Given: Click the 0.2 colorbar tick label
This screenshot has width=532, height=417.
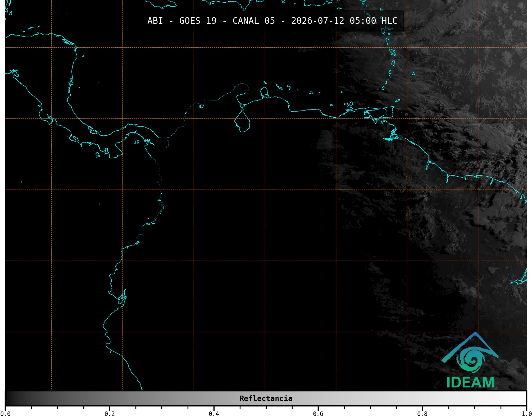Looking at the screenshot, I should click(x=110, y=414).
